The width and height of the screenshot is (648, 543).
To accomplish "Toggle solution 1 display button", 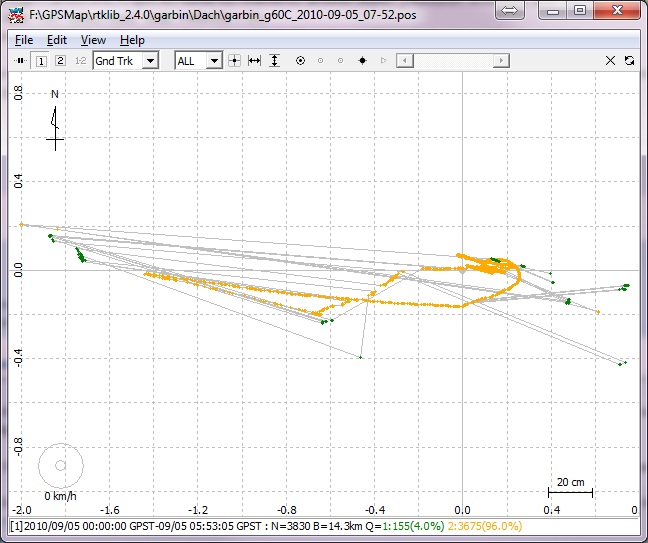I will click(x=41, y=61).
